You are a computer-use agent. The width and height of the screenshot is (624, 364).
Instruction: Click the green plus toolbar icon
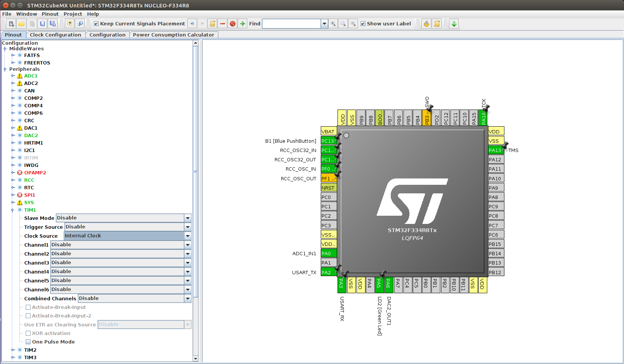[243, 24]
